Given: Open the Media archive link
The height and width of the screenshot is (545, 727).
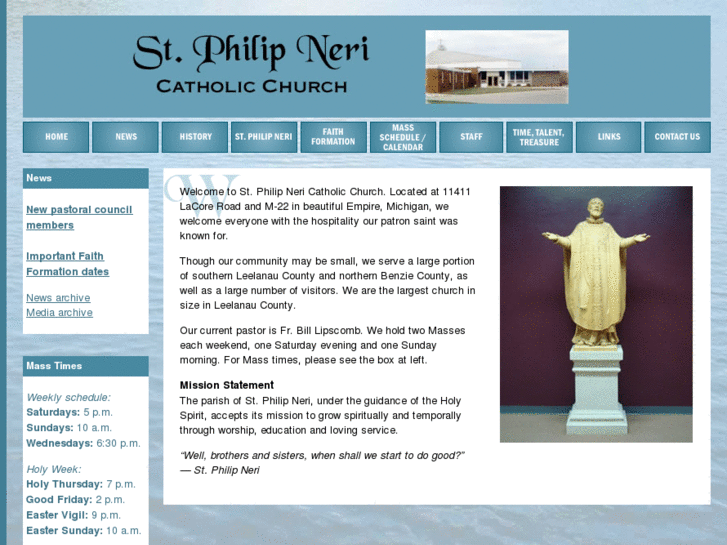Looking at the screenshot, I should [59, 313].
